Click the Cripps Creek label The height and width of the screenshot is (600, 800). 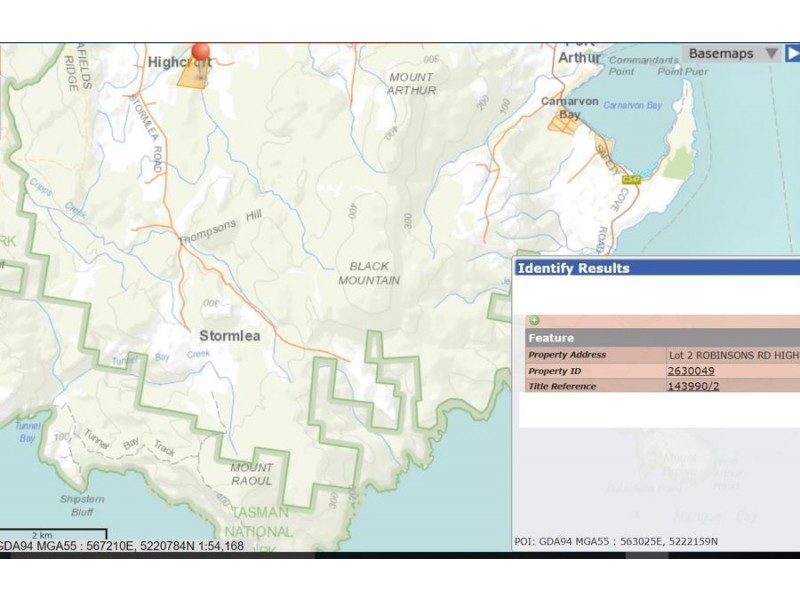coord(57,199)
